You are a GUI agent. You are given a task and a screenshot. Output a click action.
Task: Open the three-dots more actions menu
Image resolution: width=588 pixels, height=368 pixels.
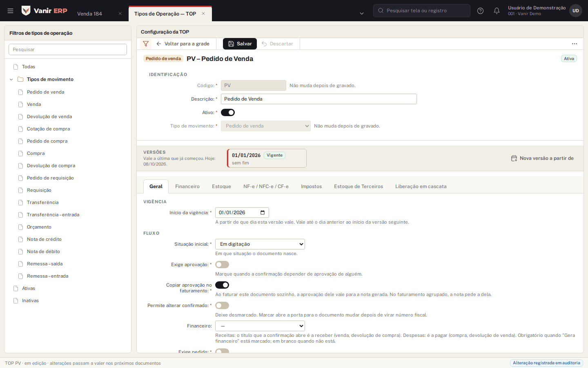[575, 44]
